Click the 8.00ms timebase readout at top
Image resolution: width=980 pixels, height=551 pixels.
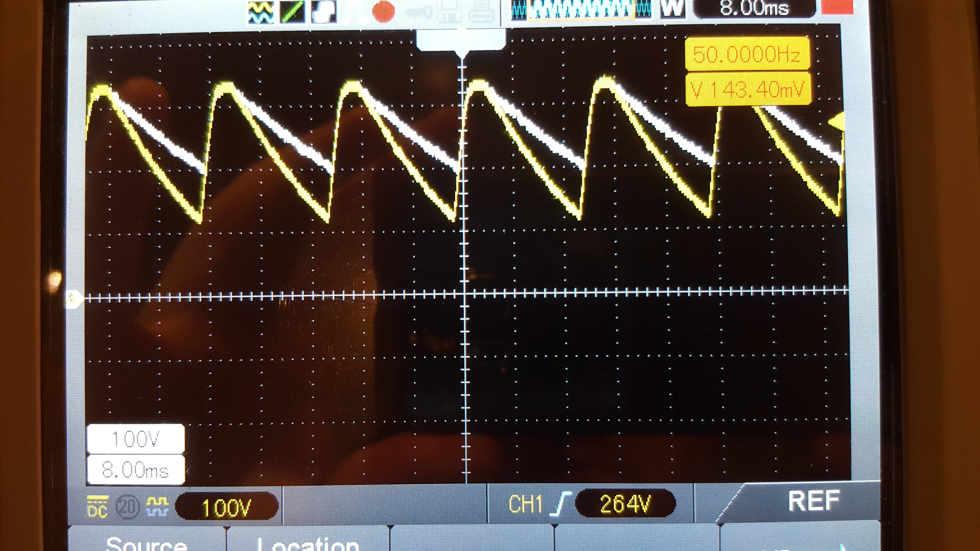pos(753,8)
